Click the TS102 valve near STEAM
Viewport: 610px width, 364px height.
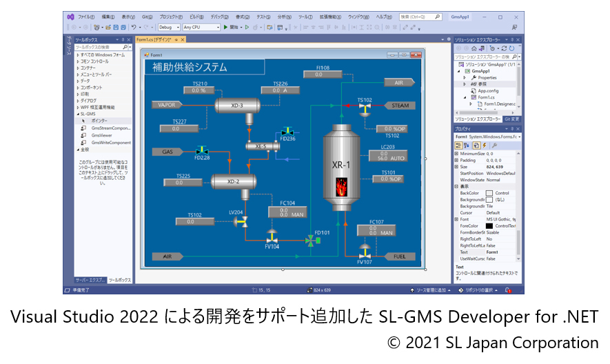(x=365, y=108)
